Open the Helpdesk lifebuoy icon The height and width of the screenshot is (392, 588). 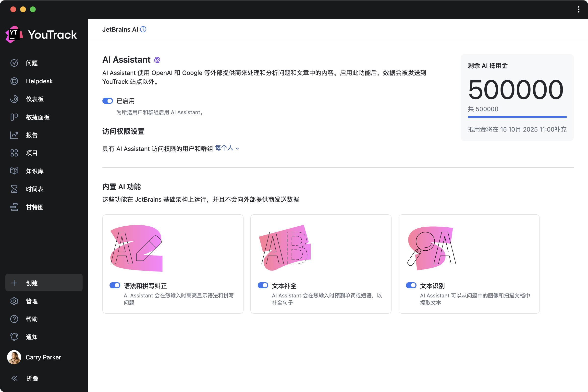point(14,81)
